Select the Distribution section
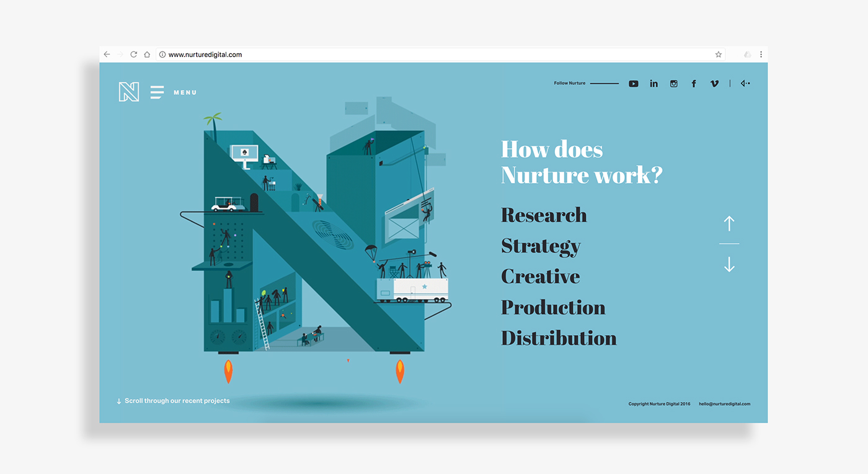This screenshot has width=868, height=474. (x=559, y=338)
